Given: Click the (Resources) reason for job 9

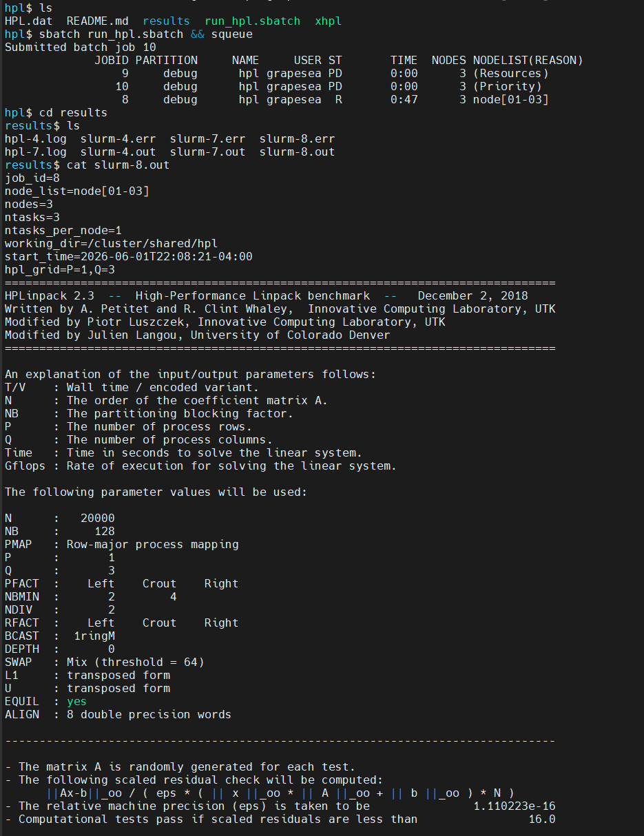Looking at the screenshot, I should point(511,74).
